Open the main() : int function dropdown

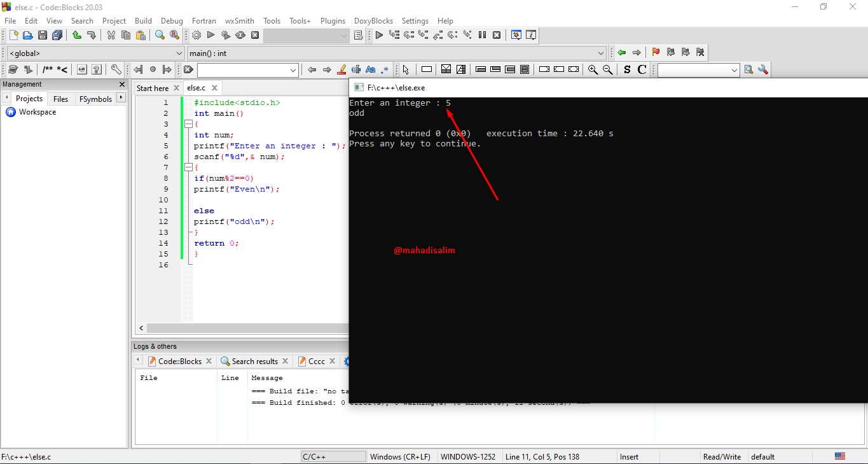[601, 53]
